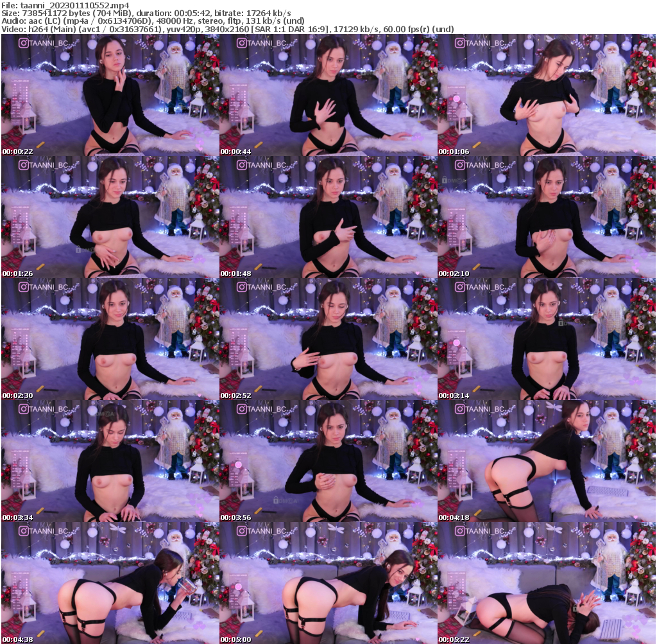657x644 pixels.
Task: Click the thumbnail with timestamp 00:04:38
Action: click(x=110, y=583)
